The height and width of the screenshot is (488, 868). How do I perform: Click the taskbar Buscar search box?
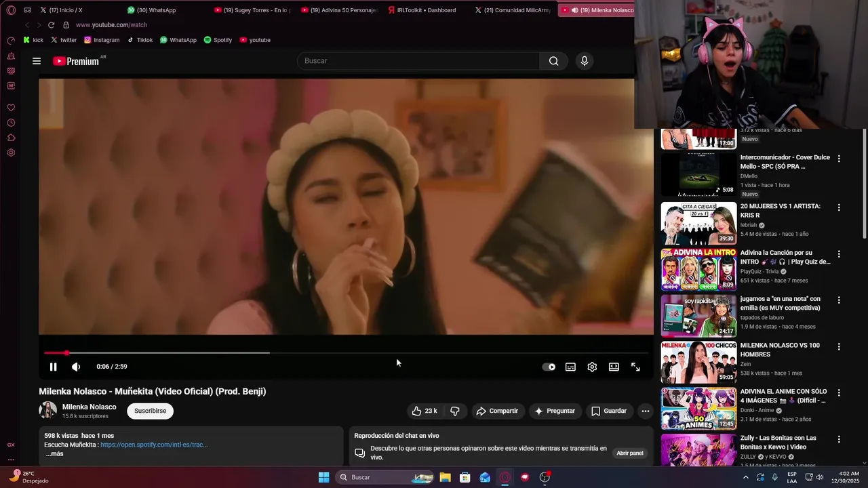(384, 477)
